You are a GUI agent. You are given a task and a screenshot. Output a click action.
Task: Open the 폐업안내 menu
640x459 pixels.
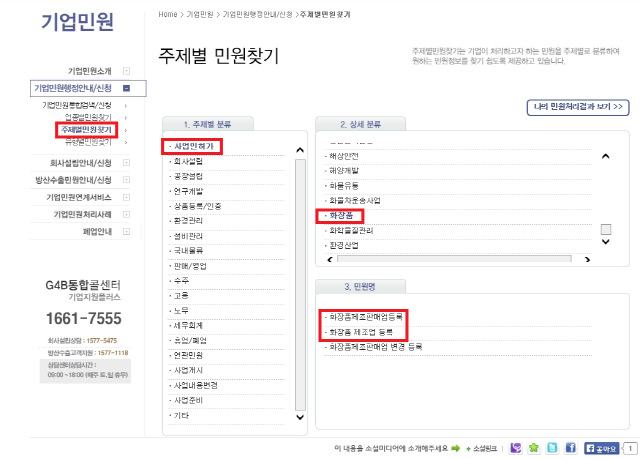97,232
